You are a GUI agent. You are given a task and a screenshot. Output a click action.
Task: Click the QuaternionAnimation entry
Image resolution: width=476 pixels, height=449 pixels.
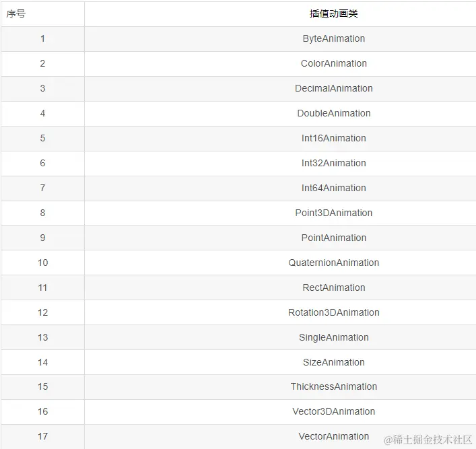(x=334, y=263)
